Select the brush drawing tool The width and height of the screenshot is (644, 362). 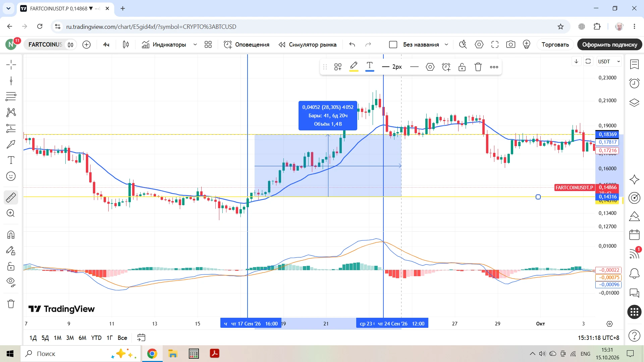(x=11, y=144)
